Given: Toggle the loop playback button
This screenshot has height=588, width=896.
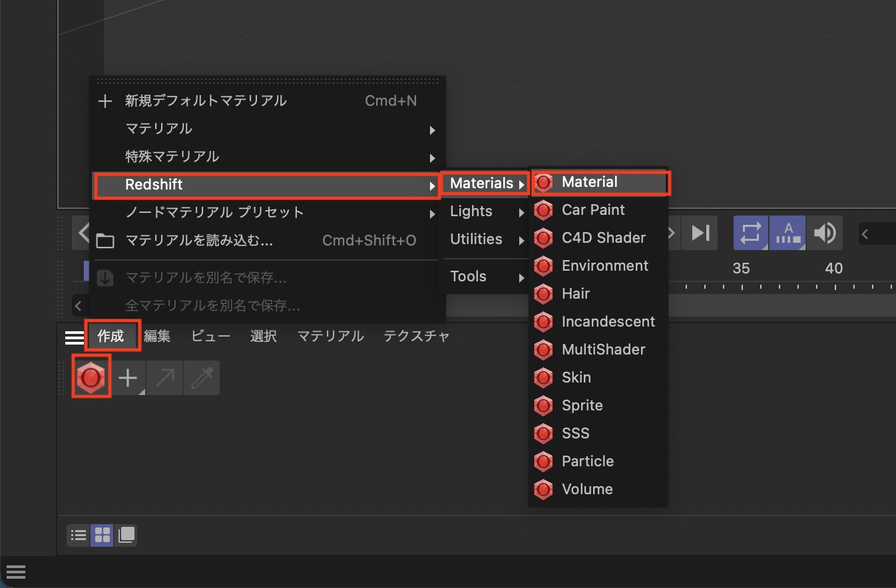Looking at the screenshot, I should pos(750,233).
